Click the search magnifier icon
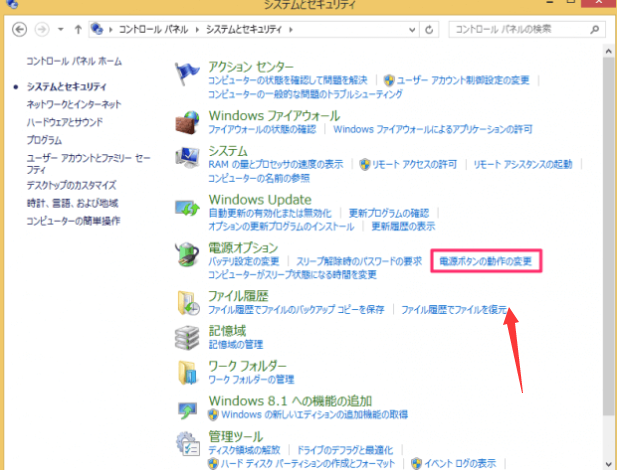The width and height of the screenshot is (617, 470). click(595, 30)
